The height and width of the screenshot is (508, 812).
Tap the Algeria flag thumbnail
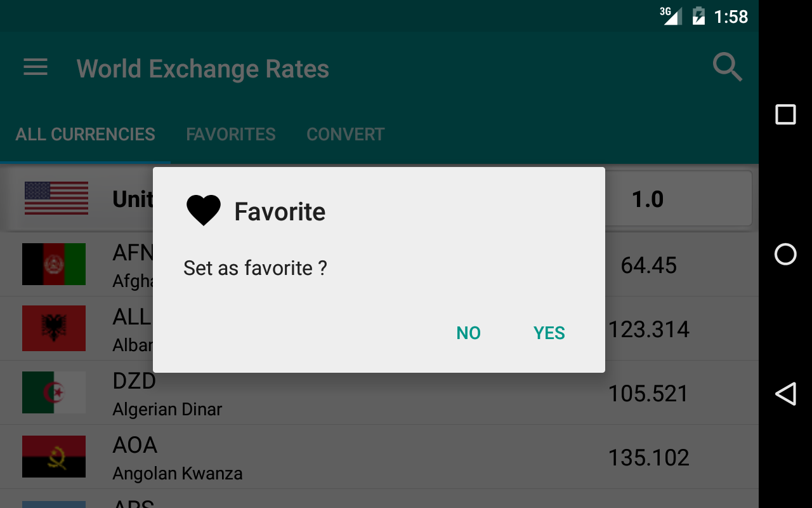click(x=54, y=392)
